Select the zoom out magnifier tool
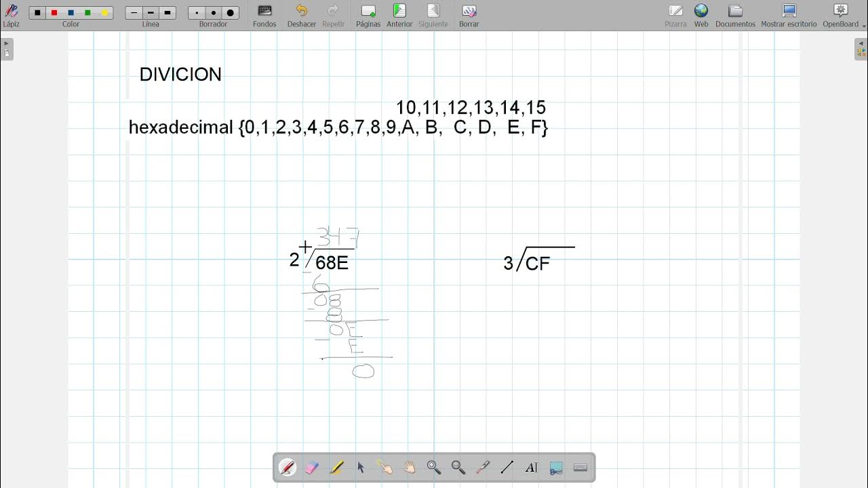This screenshot has width=868, height=488. (x=458, y=468)
